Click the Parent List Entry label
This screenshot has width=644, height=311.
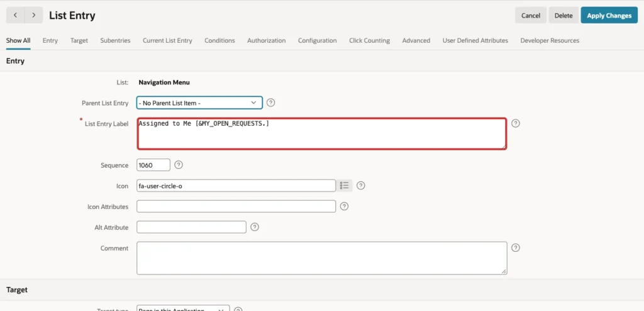(105, 103)
